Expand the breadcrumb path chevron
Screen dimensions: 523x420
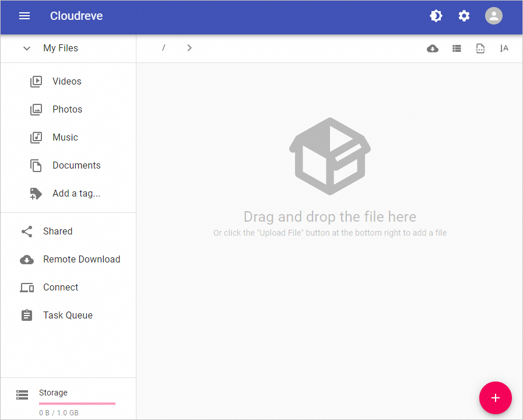point(189,48)
